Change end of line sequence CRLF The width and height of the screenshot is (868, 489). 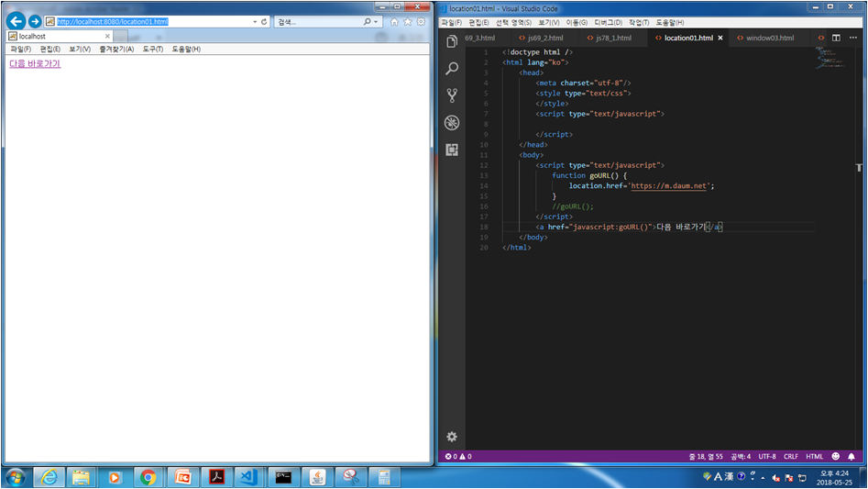790,456
